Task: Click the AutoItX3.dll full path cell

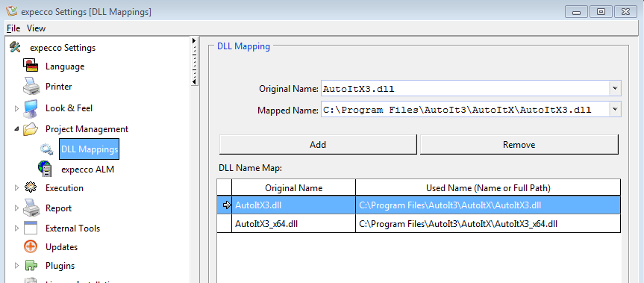Action: pos(488,205)
